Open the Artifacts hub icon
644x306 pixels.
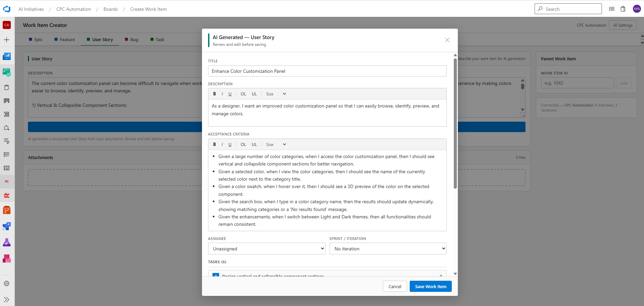pos(7,258)
